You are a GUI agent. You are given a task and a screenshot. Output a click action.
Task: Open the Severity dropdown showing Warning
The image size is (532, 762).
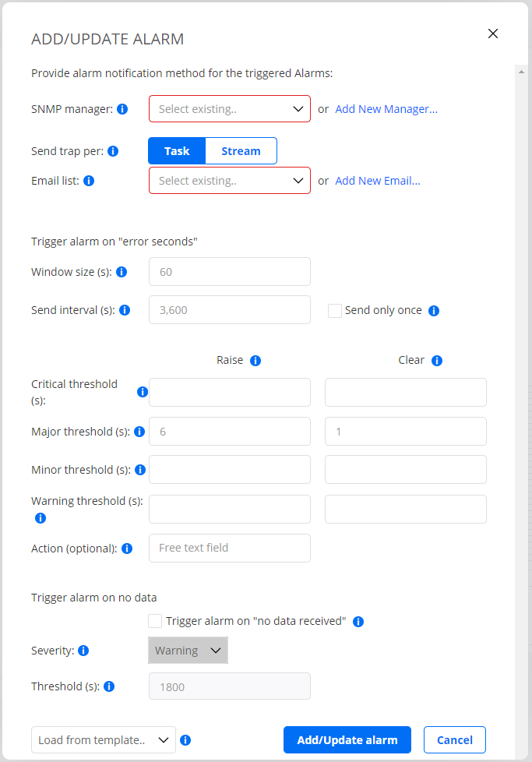188,651
